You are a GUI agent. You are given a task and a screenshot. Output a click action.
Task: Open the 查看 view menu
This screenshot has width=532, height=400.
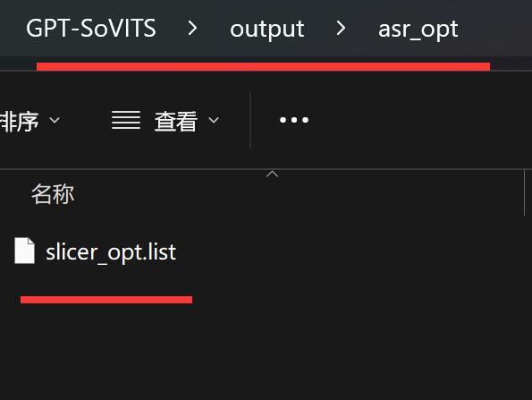pos(165,121)
